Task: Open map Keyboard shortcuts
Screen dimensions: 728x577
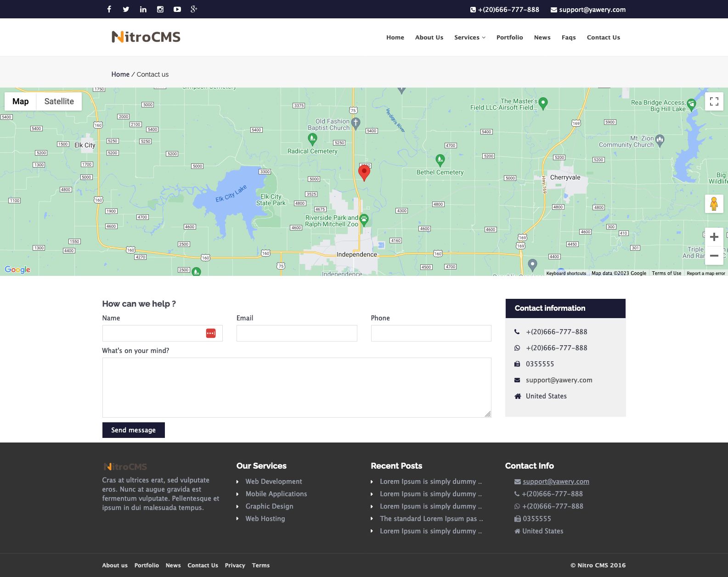Action: [x=566, y=273]
